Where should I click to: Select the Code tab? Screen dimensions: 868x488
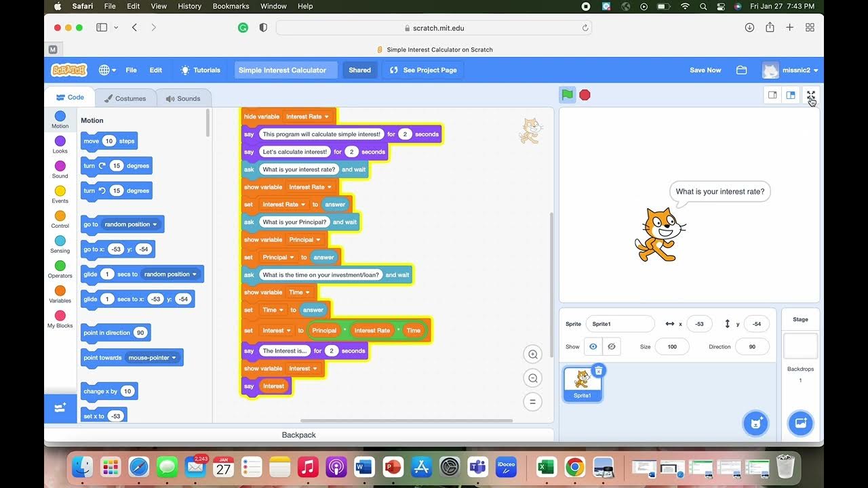pyautogui.click(x=70, y=98)
